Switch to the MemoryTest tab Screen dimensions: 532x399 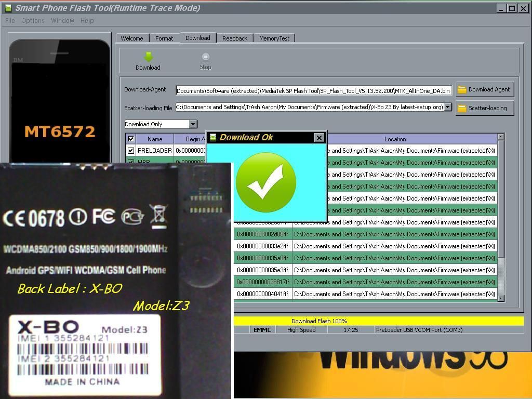(274, 38)
